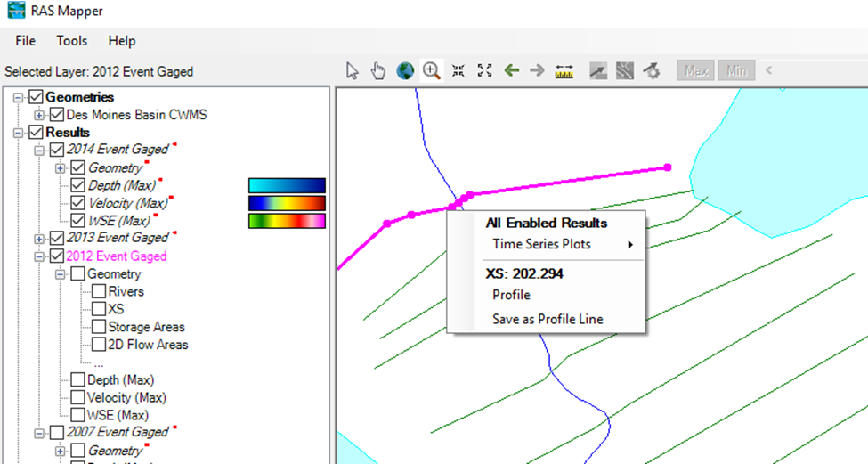Open the gear animation settings icon
This screenshot has height=464, width=868.
(x=652, y=71)
